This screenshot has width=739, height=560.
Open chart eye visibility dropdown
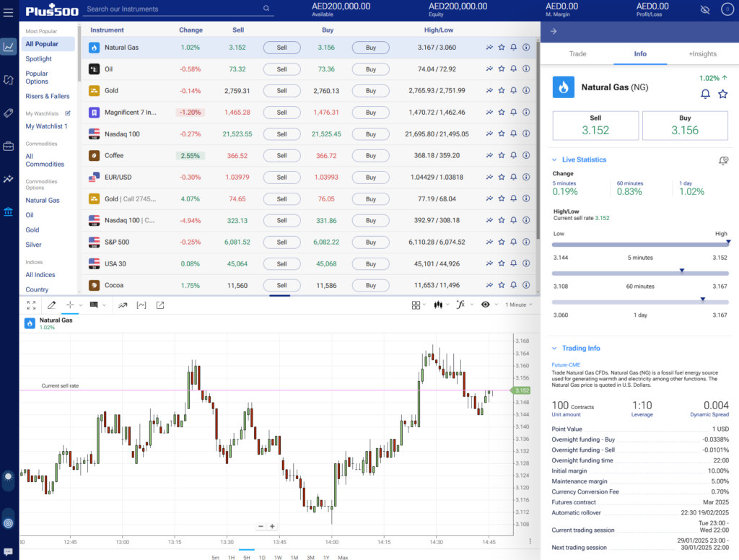pos(489,305)
